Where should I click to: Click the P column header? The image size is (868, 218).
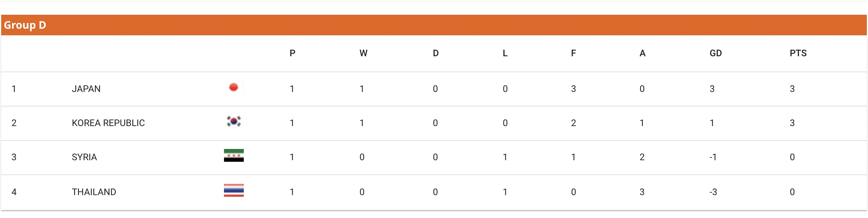click(292, 53)
